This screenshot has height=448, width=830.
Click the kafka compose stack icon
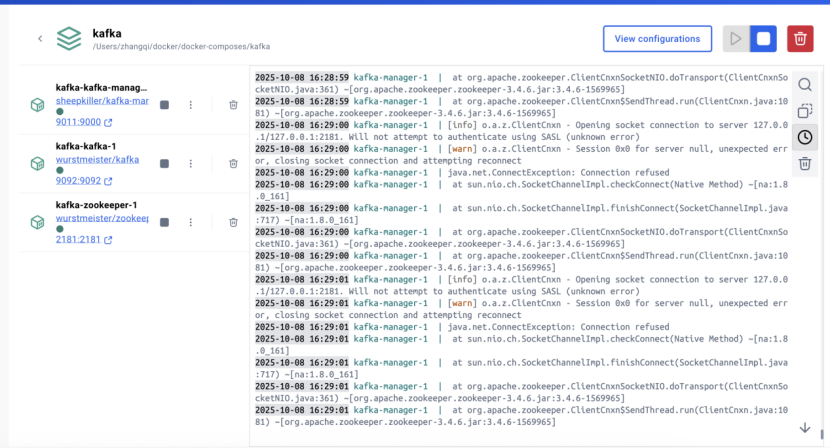click(x=69, y=39)
